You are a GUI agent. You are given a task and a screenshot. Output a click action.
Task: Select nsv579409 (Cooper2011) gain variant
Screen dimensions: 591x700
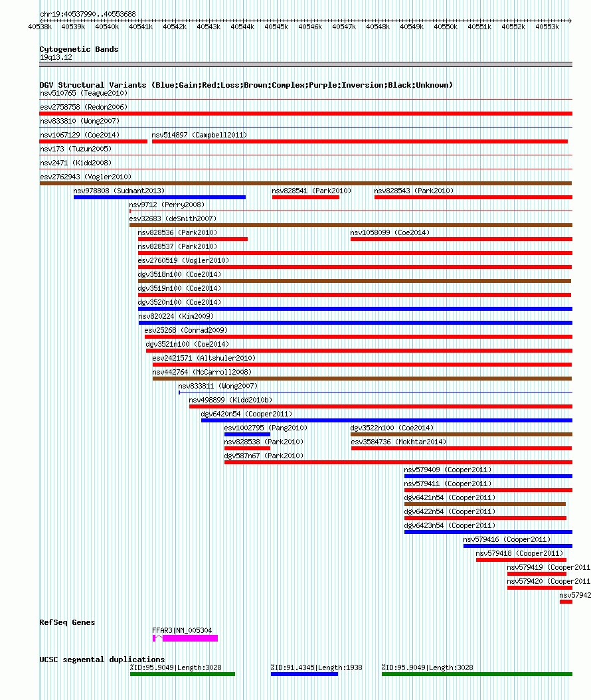tap(488, 476)
